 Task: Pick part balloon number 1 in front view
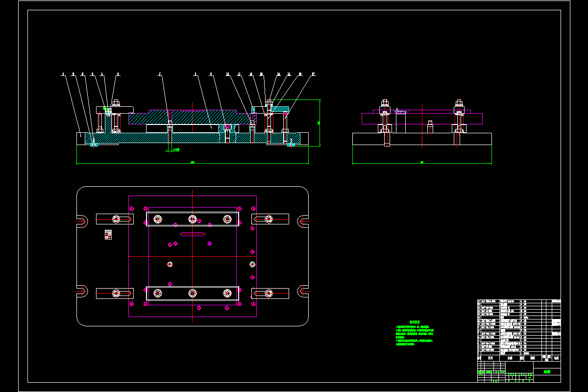pyautogui.click(x=63, y=74)
